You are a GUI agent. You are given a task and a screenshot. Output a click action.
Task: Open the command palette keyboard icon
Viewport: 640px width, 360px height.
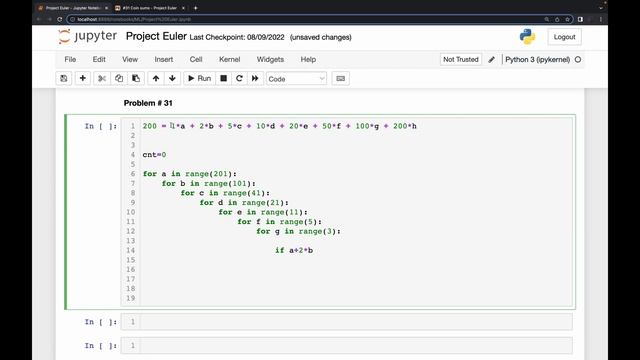[340, 78]
